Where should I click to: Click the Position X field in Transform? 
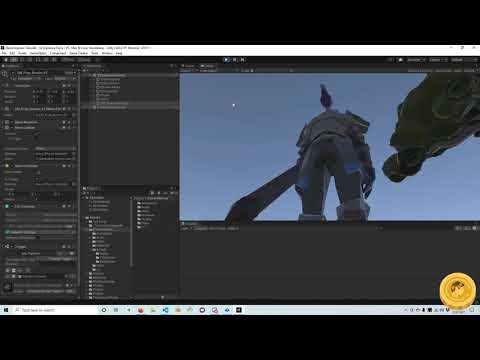coord(41,91)
